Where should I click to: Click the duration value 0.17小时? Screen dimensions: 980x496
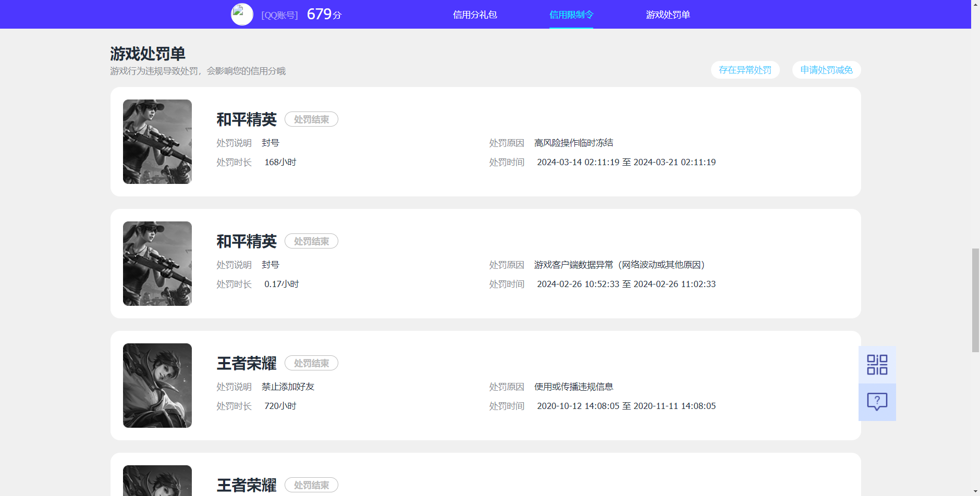281,284
